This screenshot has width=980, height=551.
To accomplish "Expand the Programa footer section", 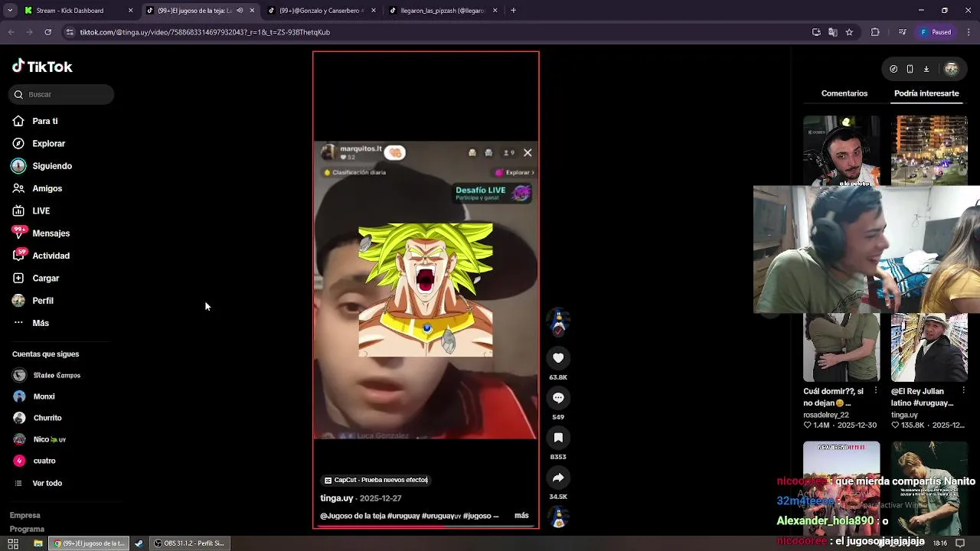I will coord(27,529).
